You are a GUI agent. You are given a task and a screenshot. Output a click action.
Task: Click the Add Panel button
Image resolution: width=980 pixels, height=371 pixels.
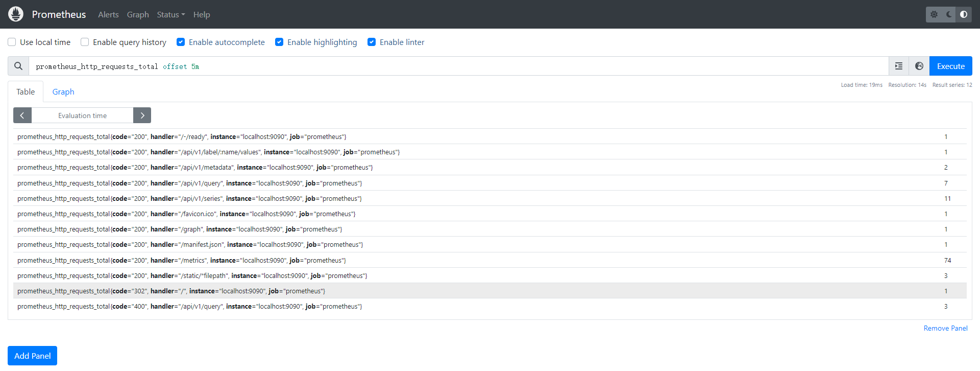(x=32, y=356)
